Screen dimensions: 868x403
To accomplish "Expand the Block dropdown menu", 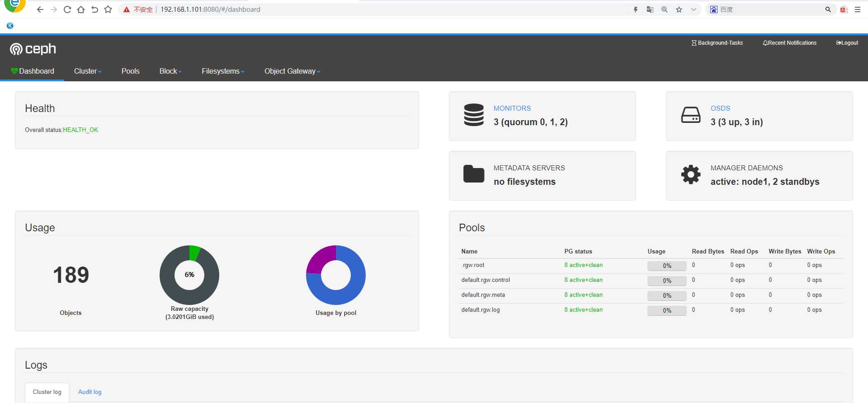I will [170, 71].
